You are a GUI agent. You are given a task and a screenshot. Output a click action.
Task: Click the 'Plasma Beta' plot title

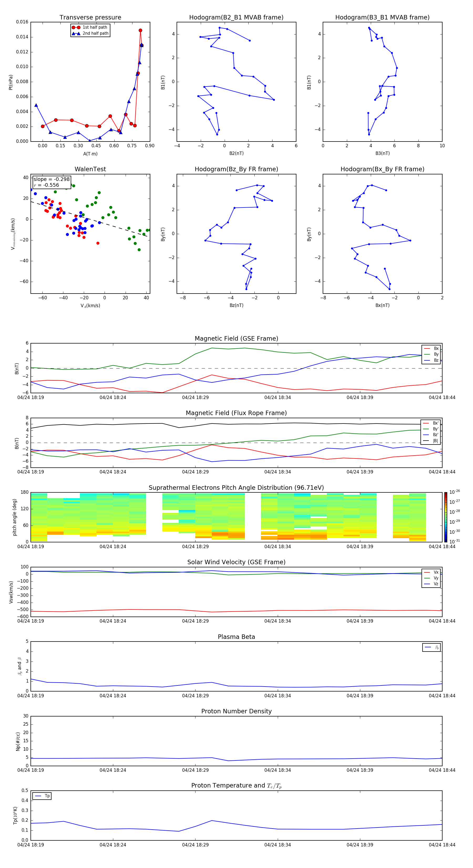click(x=236, y=637)
